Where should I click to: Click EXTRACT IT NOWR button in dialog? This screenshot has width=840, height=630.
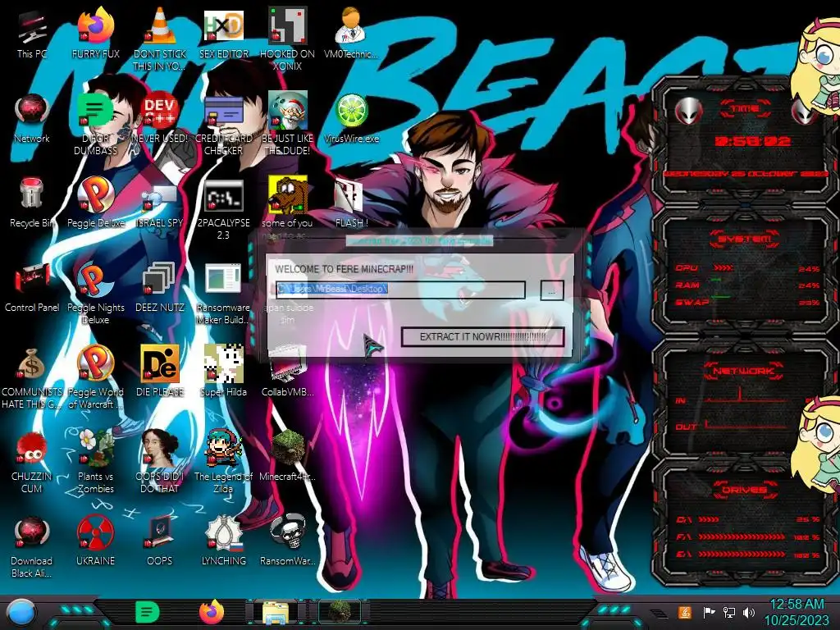coord(482,337)
